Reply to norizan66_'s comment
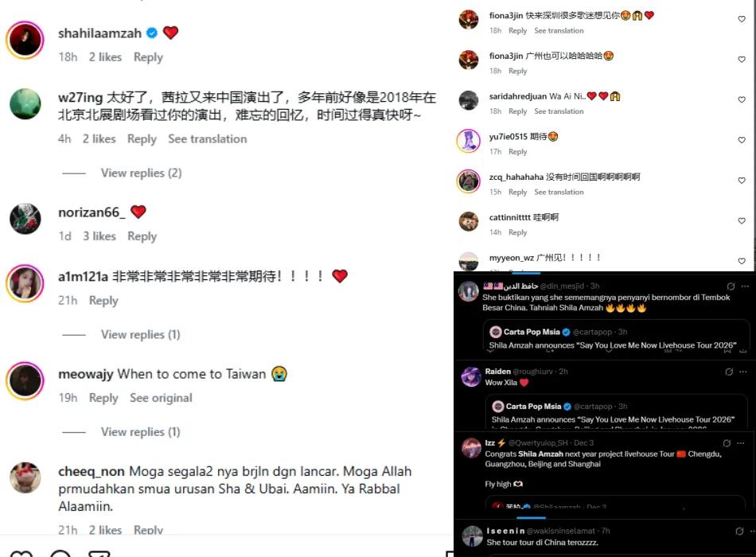Image resolution: width=756 pixels, height=557 pixels. point(142,236)
